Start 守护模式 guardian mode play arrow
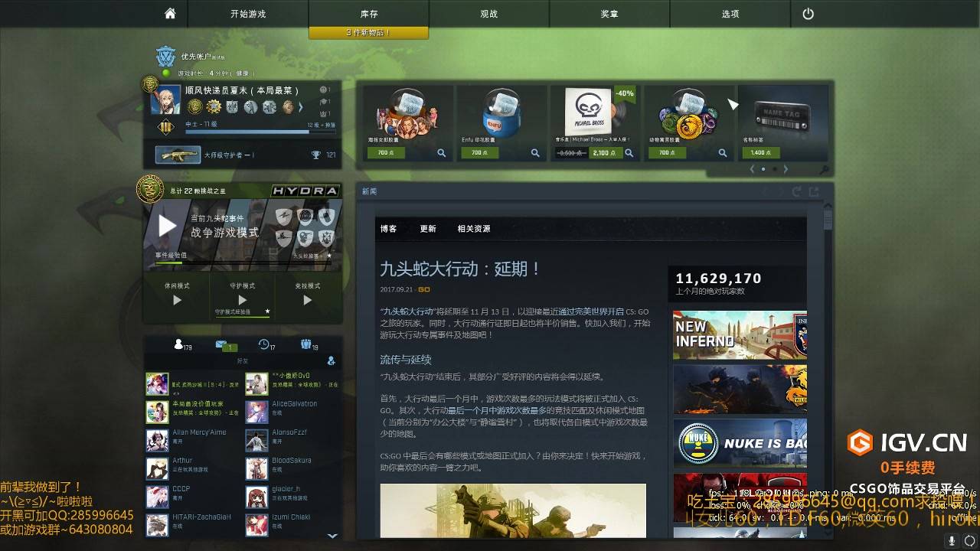 (243, 299)
